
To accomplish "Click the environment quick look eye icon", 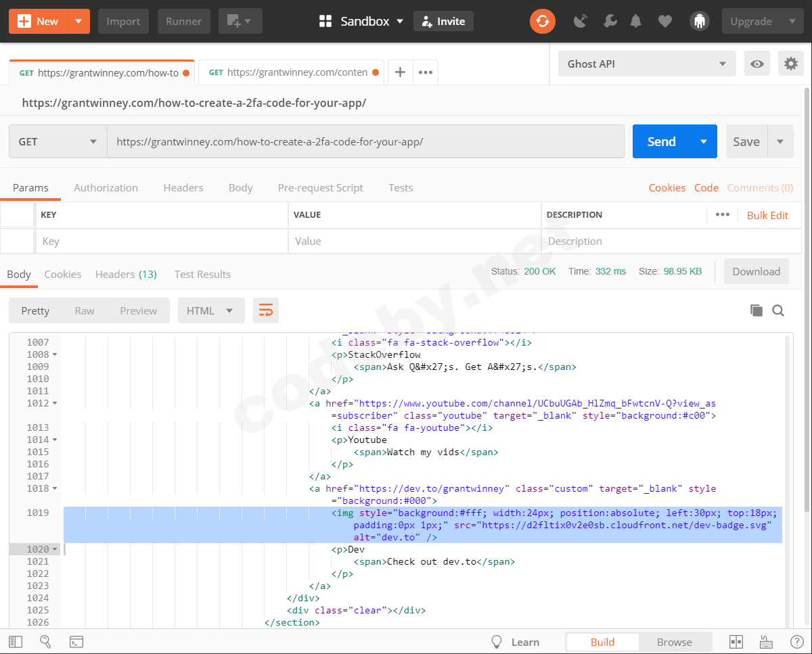I will [757, 64].
